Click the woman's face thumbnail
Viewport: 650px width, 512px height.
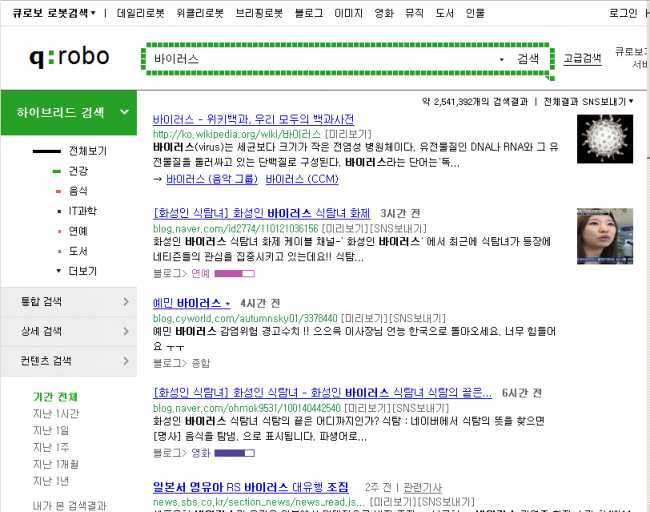[x=605, y=236]
